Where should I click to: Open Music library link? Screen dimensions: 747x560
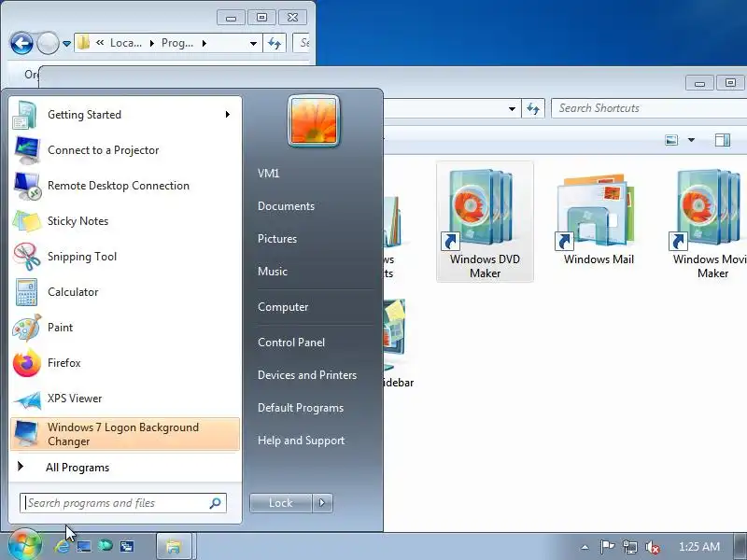273,272
